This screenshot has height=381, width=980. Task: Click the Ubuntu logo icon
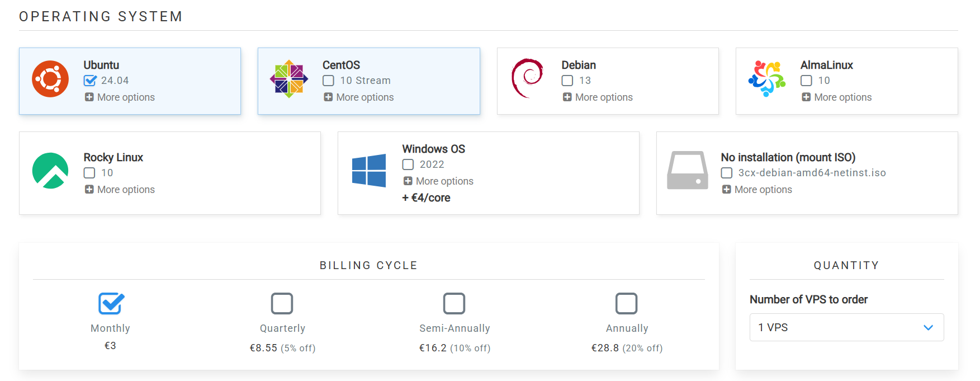pyautogui.click(x=50, y=79)
